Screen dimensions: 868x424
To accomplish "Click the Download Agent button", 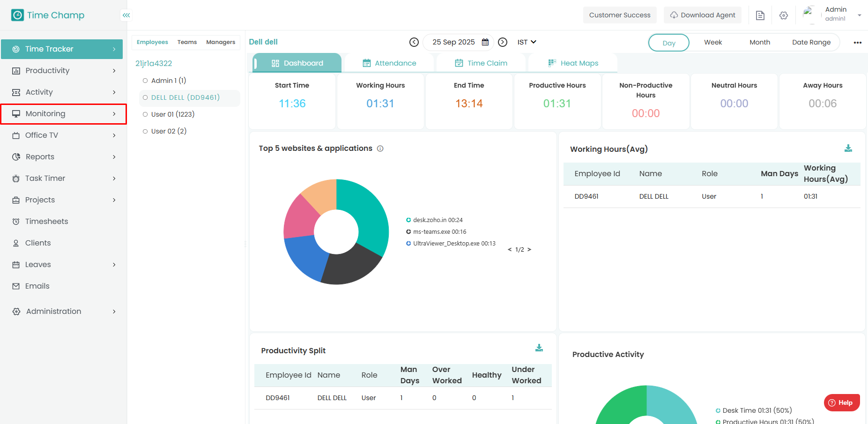I will (702, 15).
